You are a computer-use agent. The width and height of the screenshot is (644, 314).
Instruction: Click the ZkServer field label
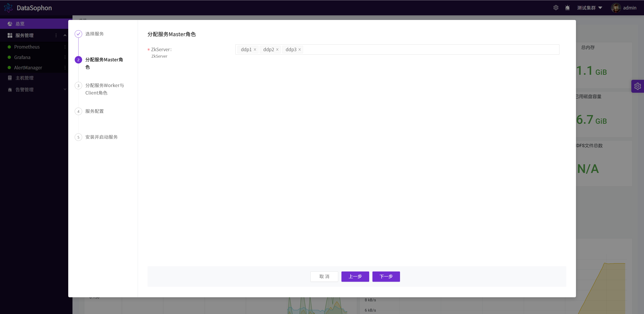(161, 50)
